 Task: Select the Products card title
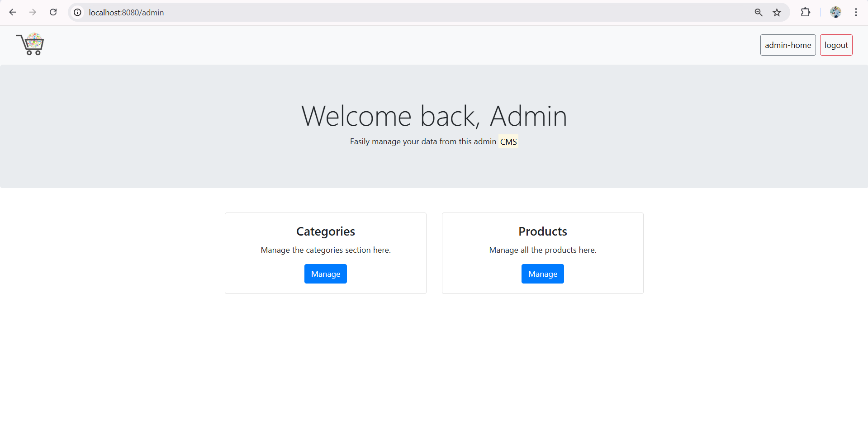point(542,232)
